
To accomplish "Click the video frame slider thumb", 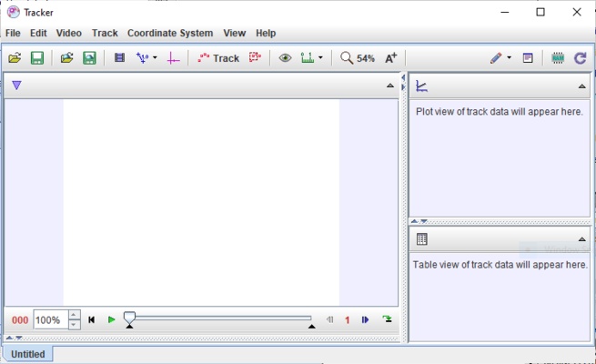I will click(129, 317).
